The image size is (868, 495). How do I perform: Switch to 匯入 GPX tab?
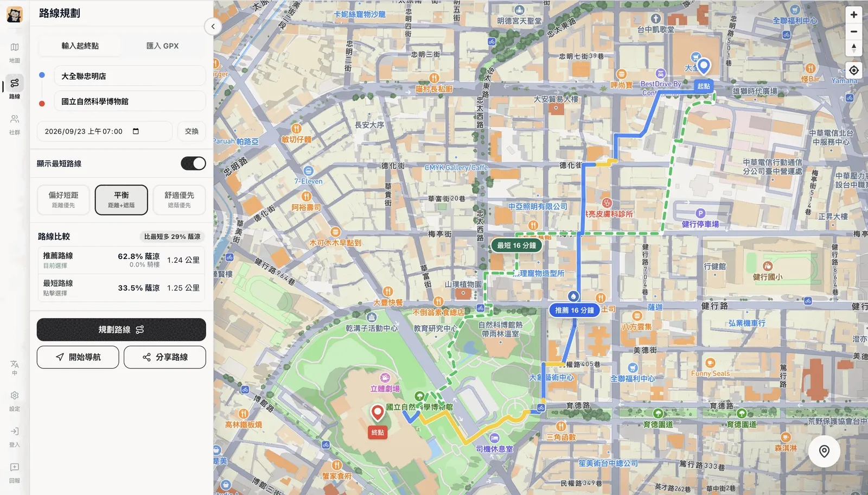point(163,46)
